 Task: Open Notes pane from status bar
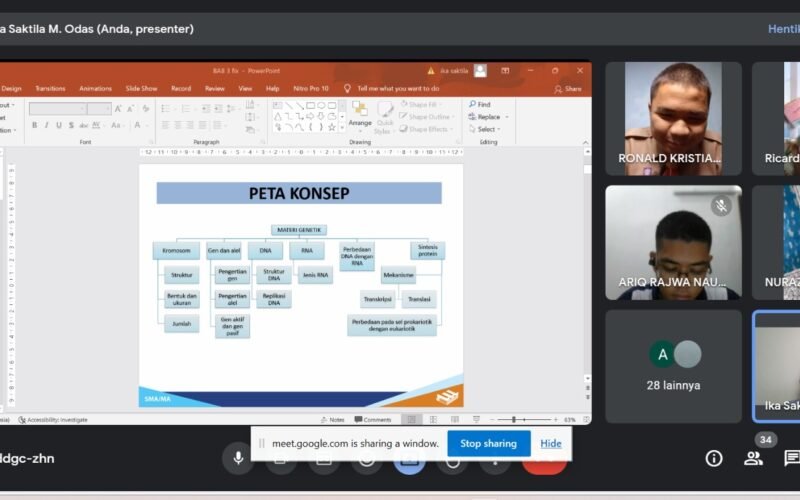click(333, 419)
